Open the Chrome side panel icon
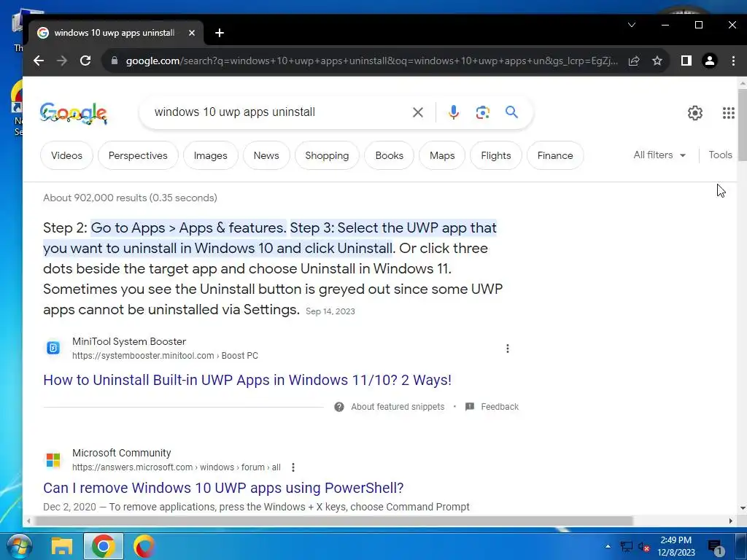The image size is (747, 560). coord(686,61)
